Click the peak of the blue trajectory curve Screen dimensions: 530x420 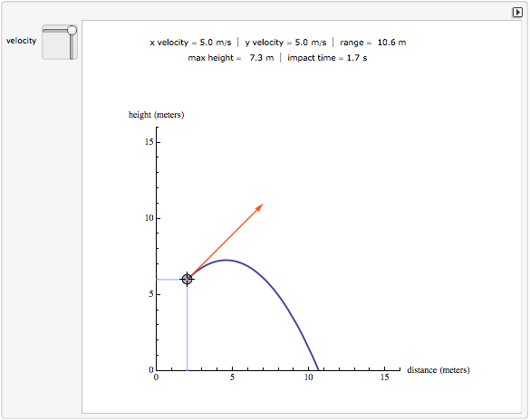point(226,260)
